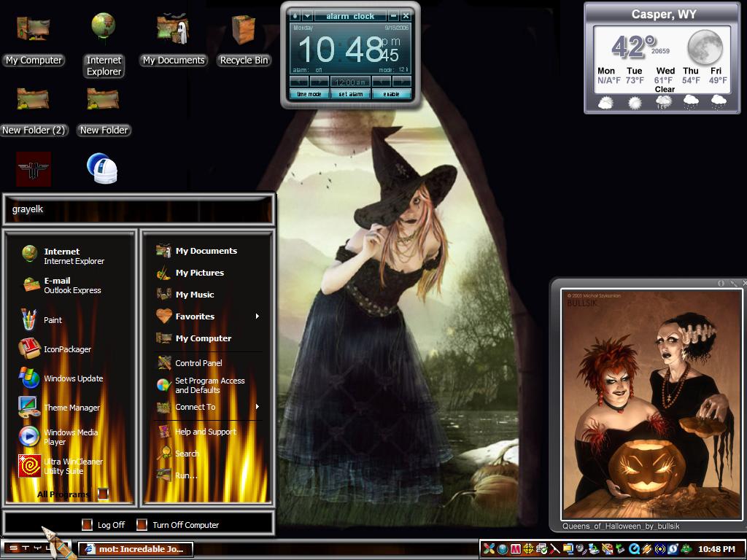
Task: Click the set alarm button
Action: (x=351, y=94)
